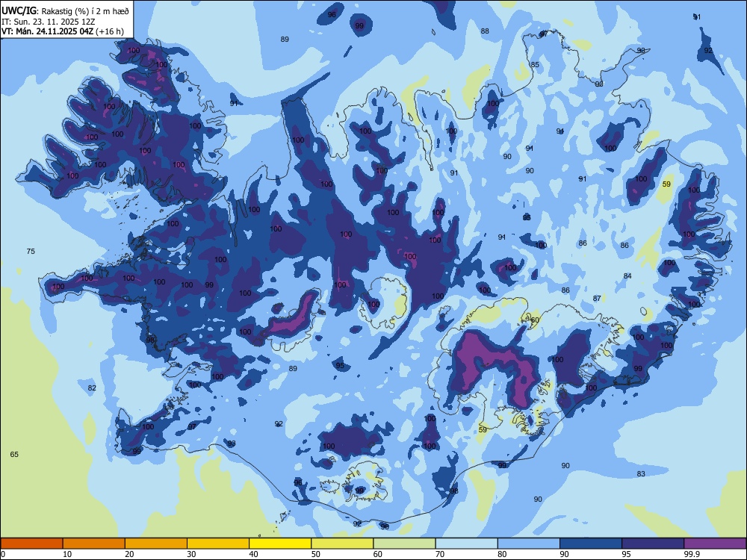
Task: Click the dark navy 95–99.9 legend swatch
Action: click(x=653, y=544)
